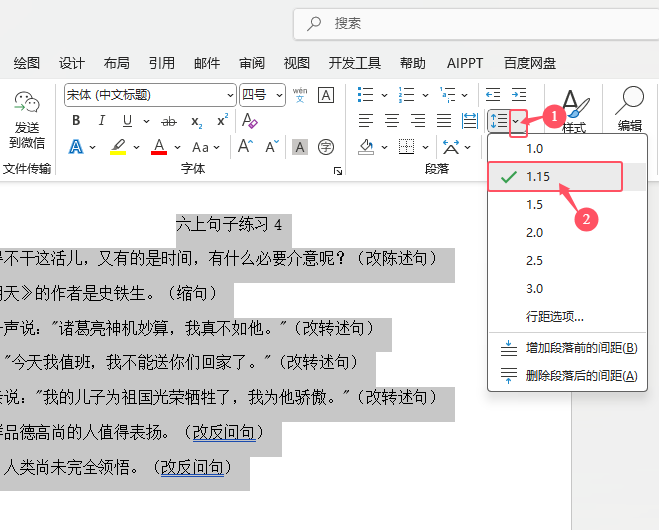Click the Increase Indent icon
The image size is (659, 530).
(x=519, y=95)
